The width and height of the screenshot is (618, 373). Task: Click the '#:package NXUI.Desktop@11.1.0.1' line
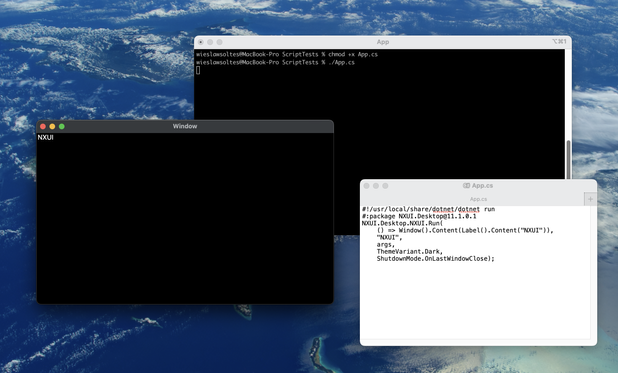[x=419, y=216]
